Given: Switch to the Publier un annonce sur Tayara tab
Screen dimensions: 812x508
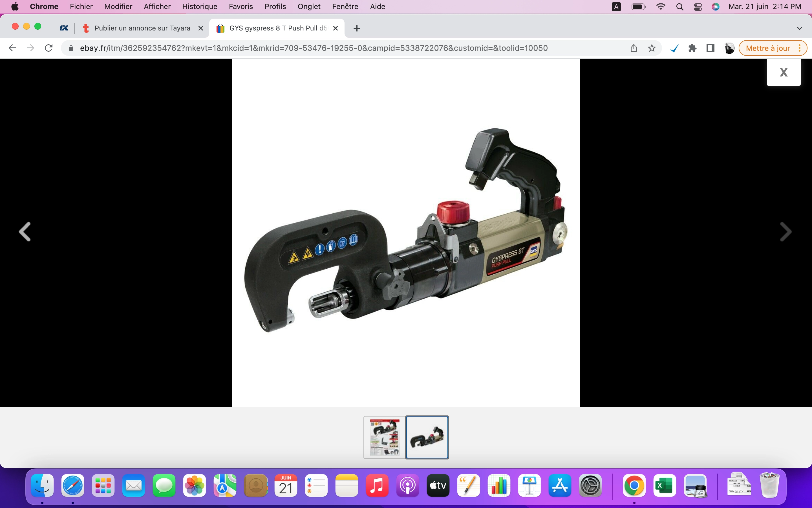Looking at the screenshot, I should (142, 28).
